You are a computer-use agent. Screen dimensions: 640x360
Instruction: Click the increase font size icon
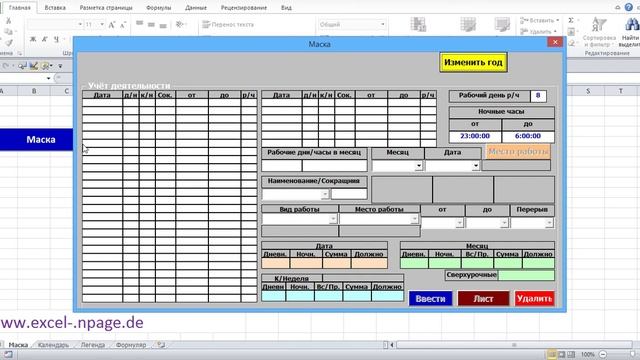coord(111,25)
